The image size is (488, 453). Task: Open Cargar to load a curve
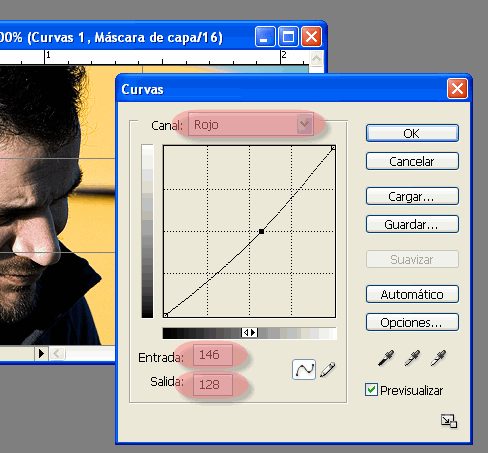click(x=412, y=196)
